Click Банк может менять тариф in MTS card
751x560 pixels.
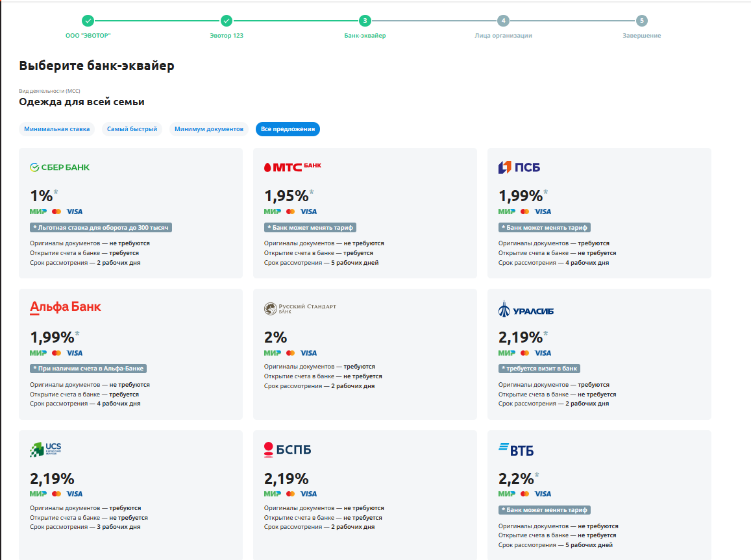(x=310, y=228)
